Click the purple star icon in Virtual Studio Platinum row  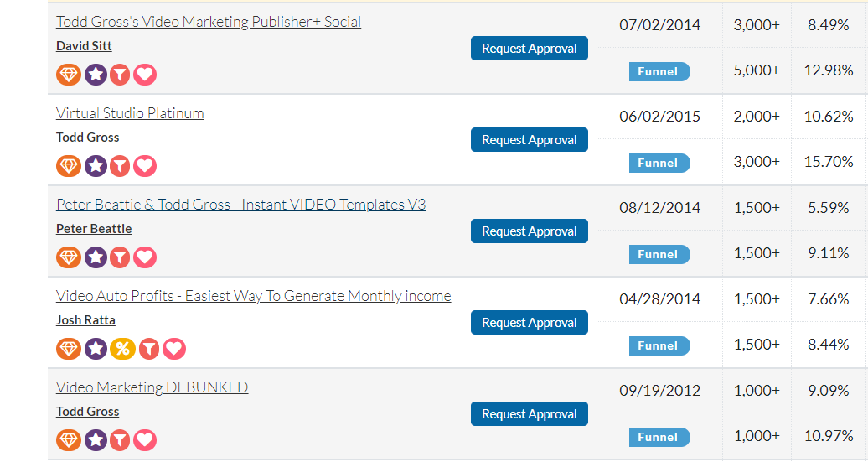click(x=96, y=166)
